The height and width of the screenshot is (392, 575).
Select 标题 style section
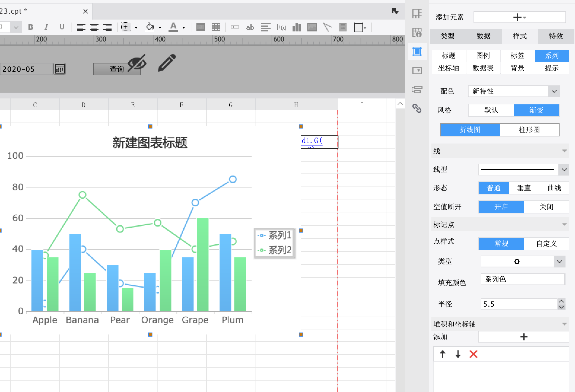[x=449, y=56]
